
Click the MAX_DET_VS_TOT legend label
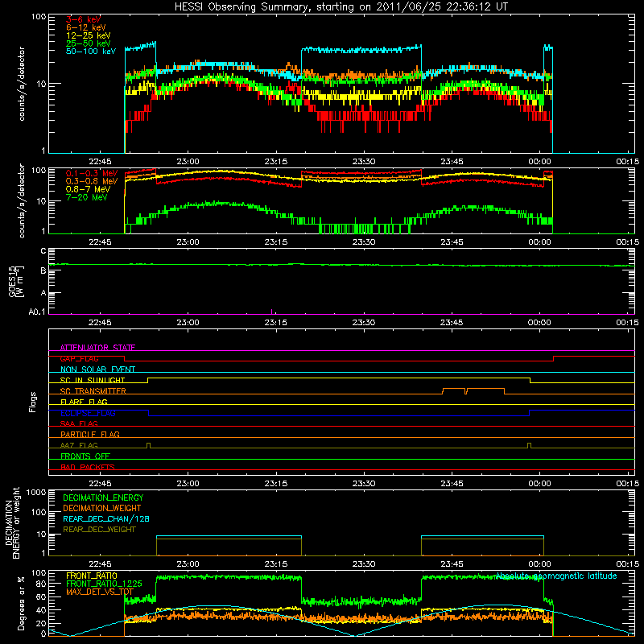click(100, 592)
